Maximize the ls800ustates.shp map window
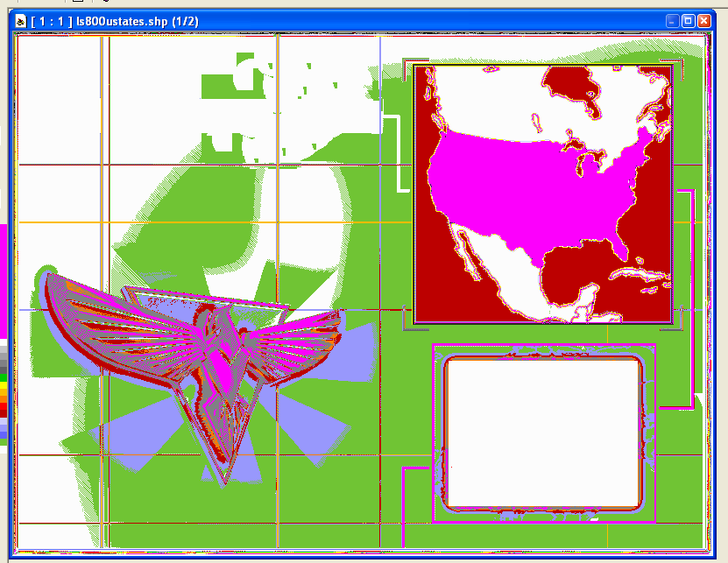Viewport: 728px width, 563px height. pos(688,20)
